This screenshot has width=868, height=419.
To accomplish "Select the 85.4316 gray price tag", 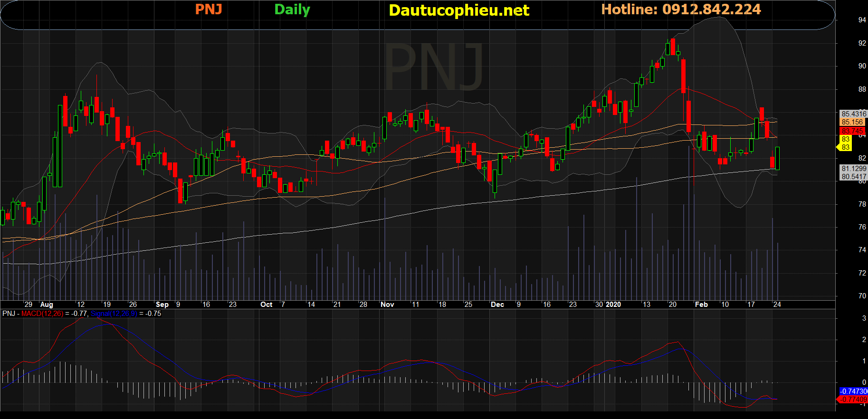I will tap(853, 114).
